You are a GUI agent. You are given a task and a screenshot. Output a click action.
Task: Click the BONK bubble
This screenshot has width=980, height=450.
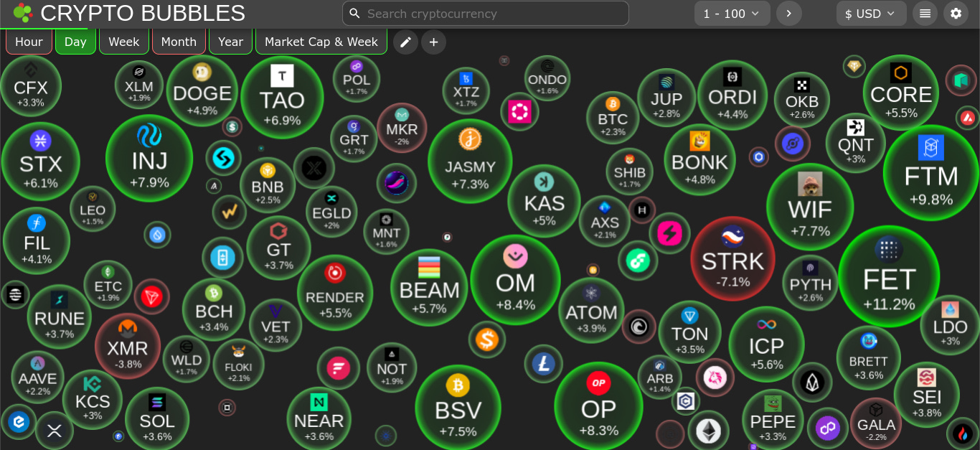click(699, 159)
